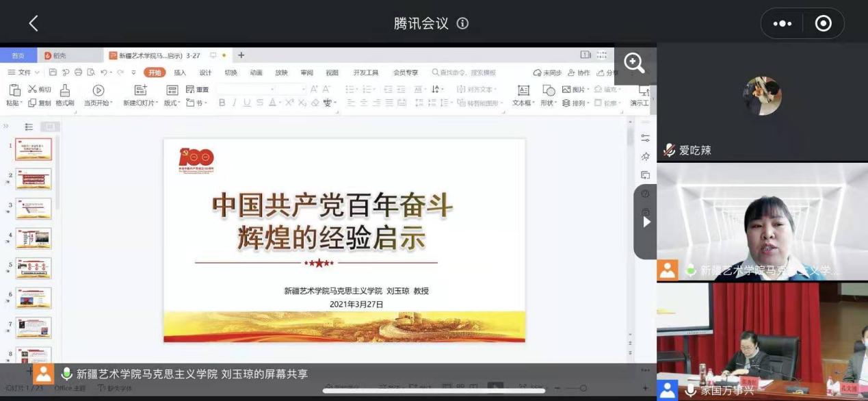Viewport: 868px width, 401px height.
Task: Click the Format Painter (格式刷) icon
Action: click(64, 90)
